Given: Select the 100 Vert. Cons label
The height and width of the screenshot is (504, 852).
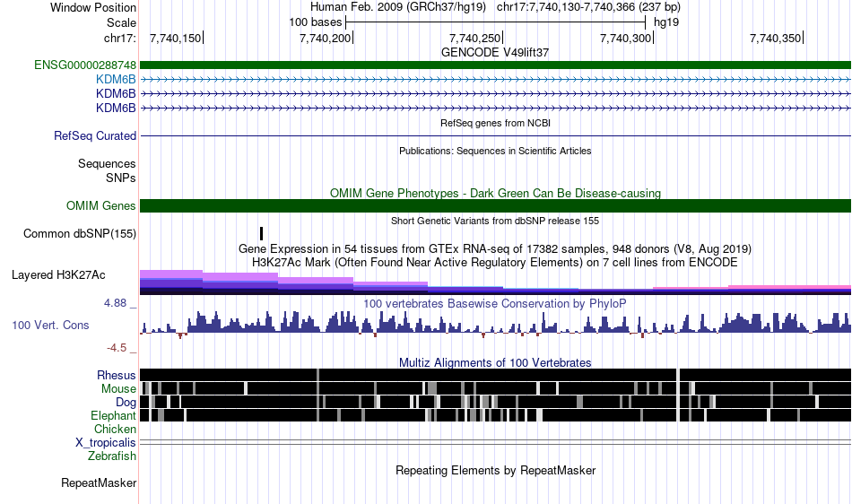Looking at the screenshot, I should pyautogui.click(x=50, y=326).
